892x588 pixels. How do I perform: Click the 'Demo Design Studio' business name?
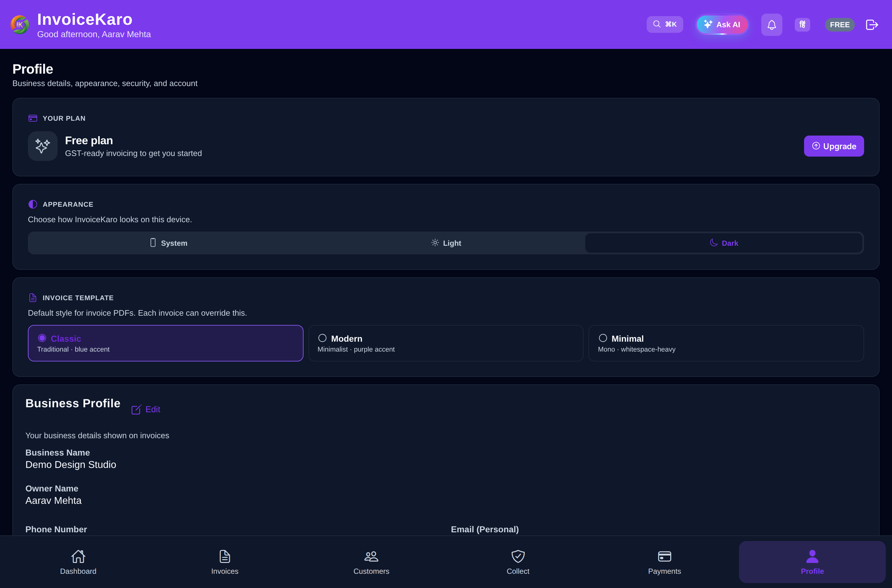pyautogui.click(x=71, y=465)
